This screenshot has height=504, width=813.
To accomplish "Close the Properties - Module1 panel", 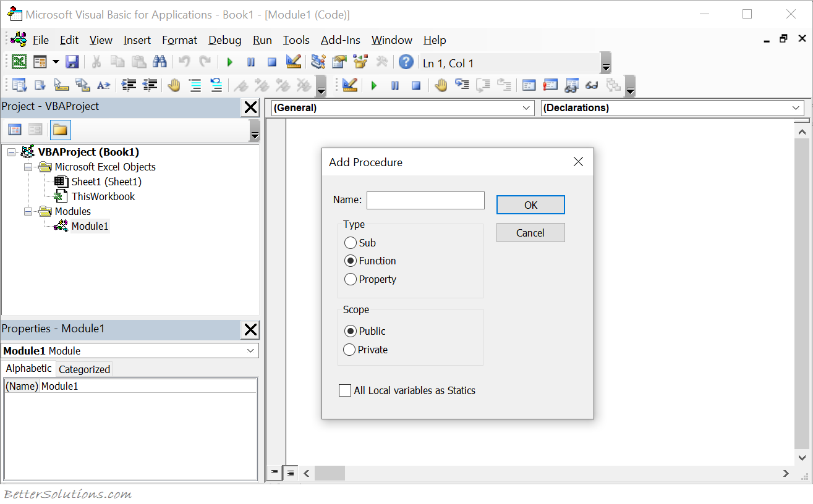I will point(250,330).
